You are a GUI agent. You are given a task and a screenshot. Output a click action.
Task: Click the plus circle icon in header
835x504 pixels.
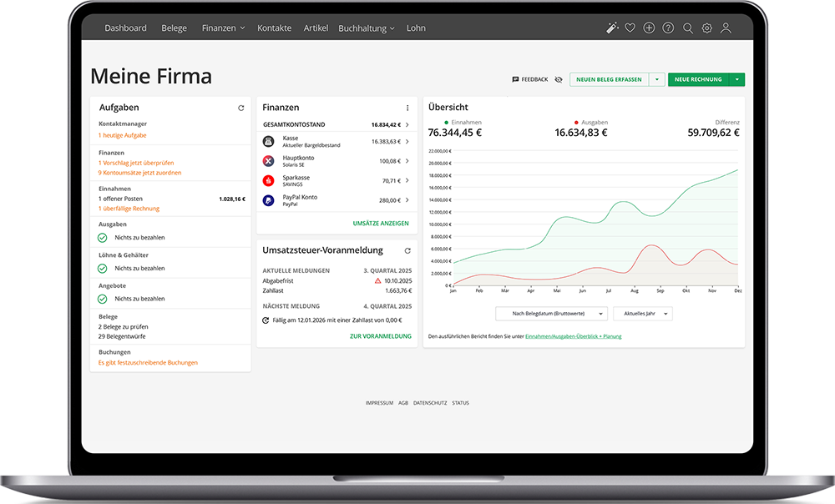pos(650,28)
